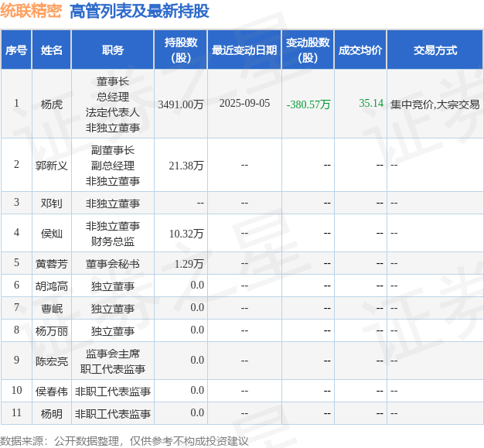The width and height of the screenshot is (484, 448).
Task: Click the 变动股数(股) column header
Action: [x=308, y=50]
